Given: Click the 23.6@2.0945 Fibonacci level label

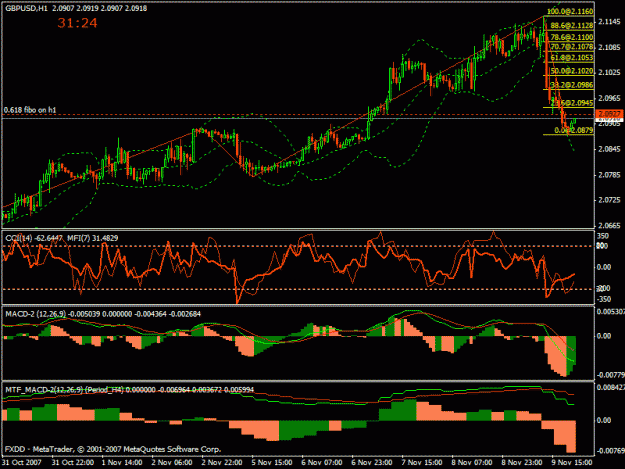Looking at the screenshot, I should point(572,103).
